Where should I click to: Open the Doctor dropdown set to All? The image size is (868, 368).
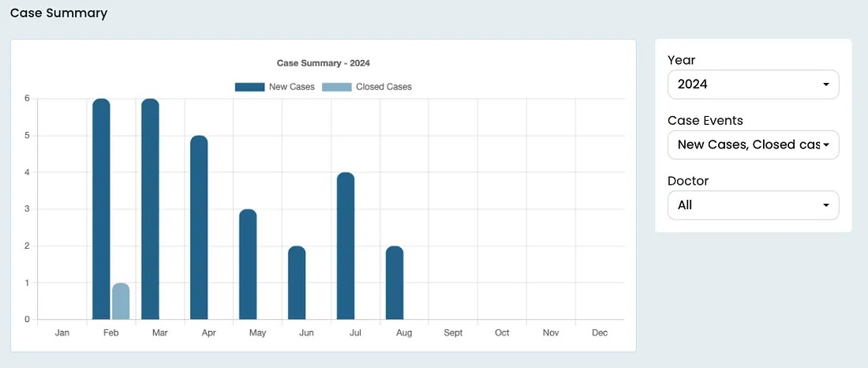[x=752, y=205]
